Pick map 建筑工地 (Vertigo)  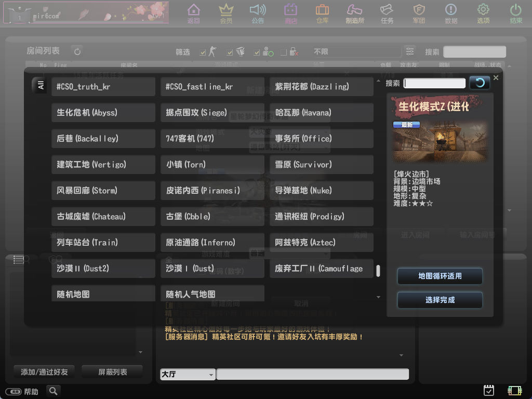click(x=103, y=165)
